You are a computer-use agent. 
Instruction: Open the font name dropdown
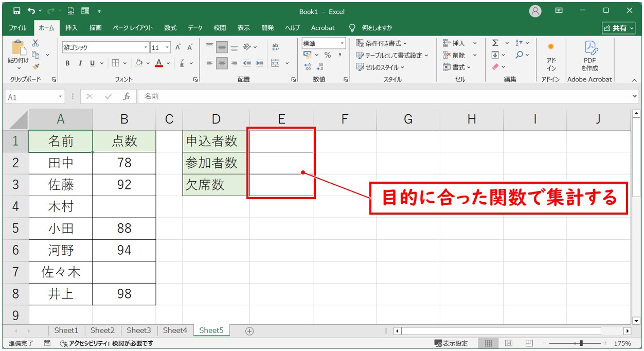pos(146,47)
